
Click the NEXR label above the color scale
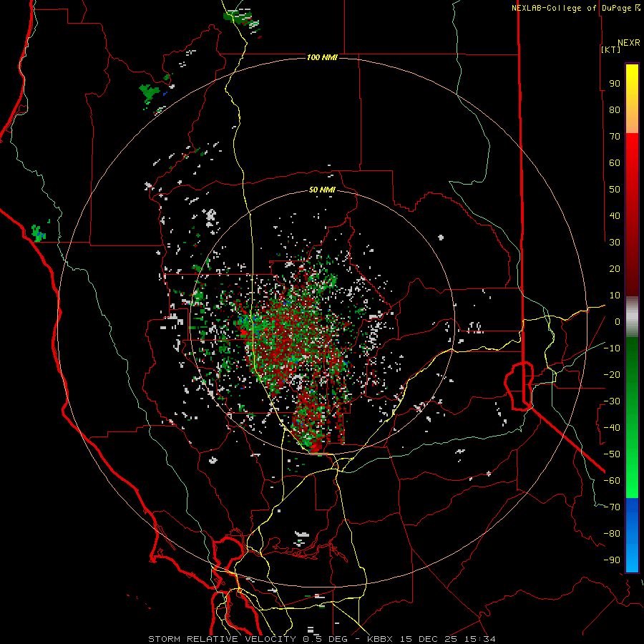[629, 43]
